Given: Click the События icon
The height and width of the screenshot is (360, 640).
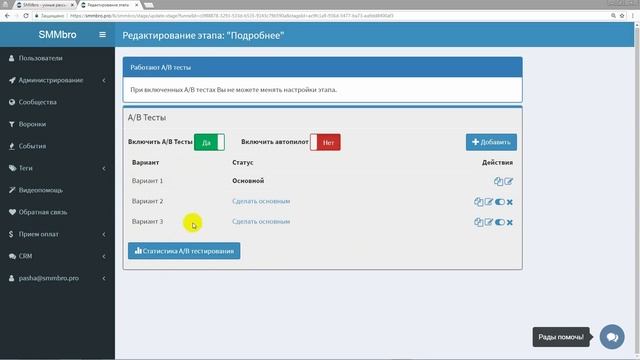Looking at the screenshot, I should point(12,146).
